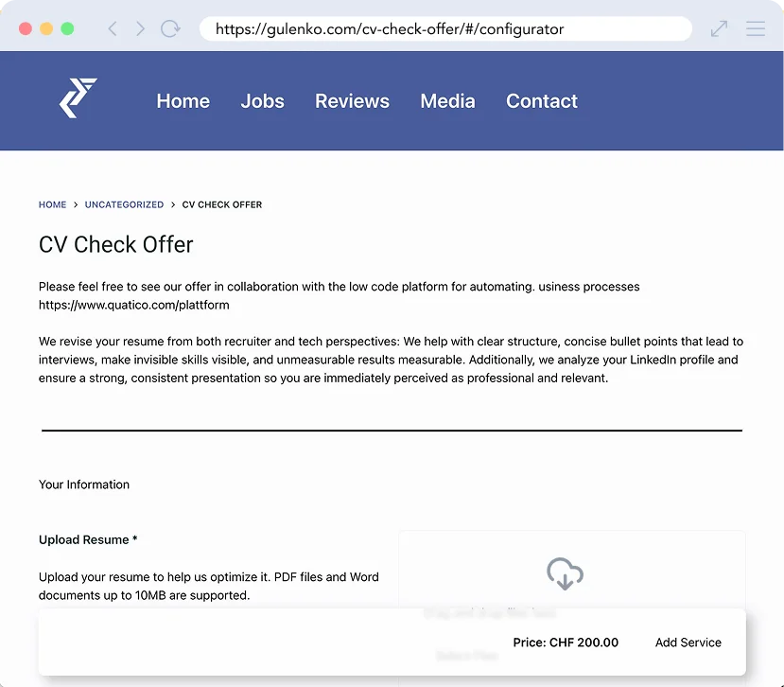Click the CV CHECK OFFER breadcrumb
Screen dimensions: 784x687
[222, 204]
